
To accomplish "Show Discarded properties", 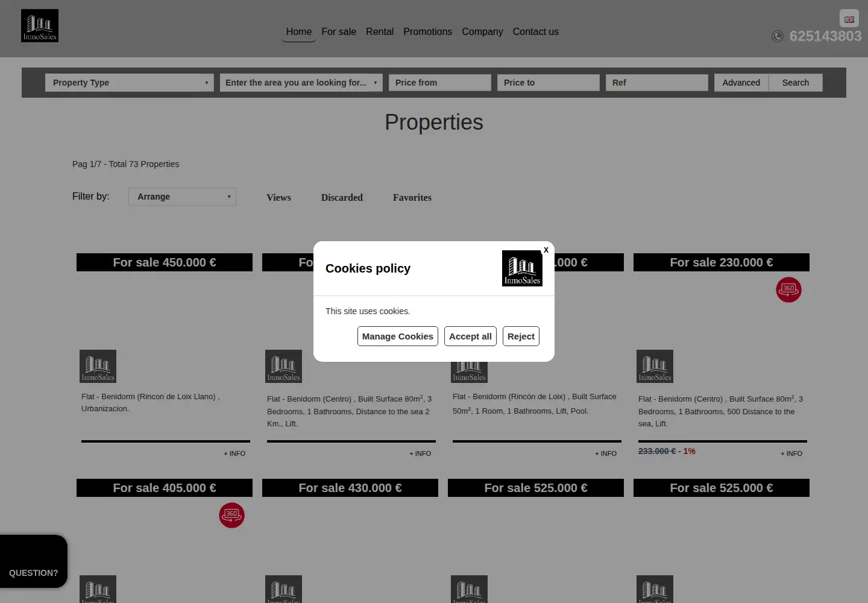I will [342, 198].
